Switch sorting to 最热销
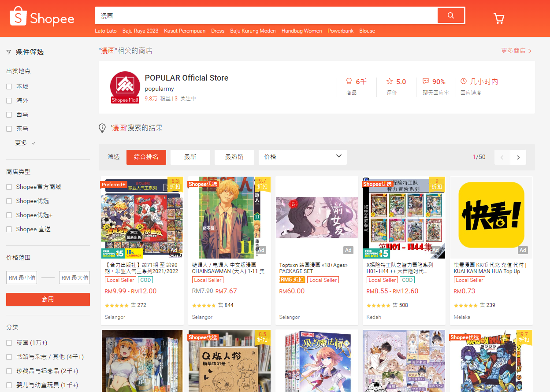The width and height of the screenshot is (550, 392). (234, 157)
